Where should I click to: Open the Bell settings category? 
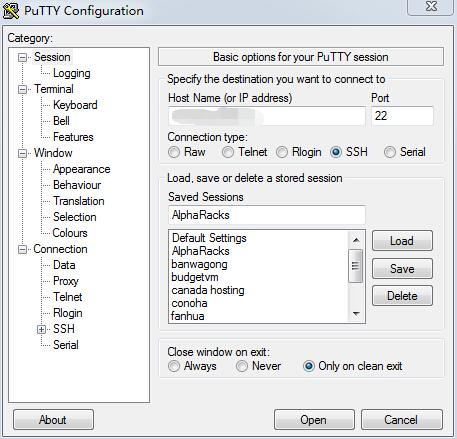pyautogui.click(x=61, y=121)
